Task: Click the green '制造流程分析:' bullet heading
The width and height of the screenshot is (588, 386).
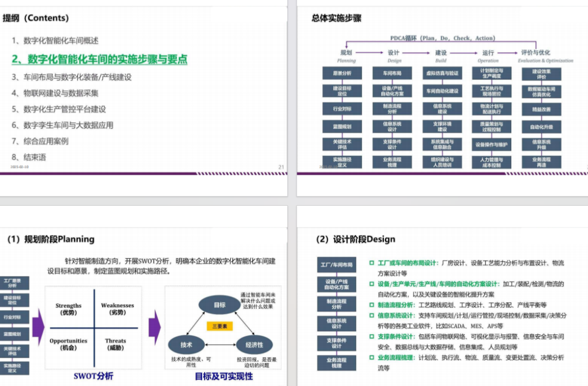Action: point(396,305)
